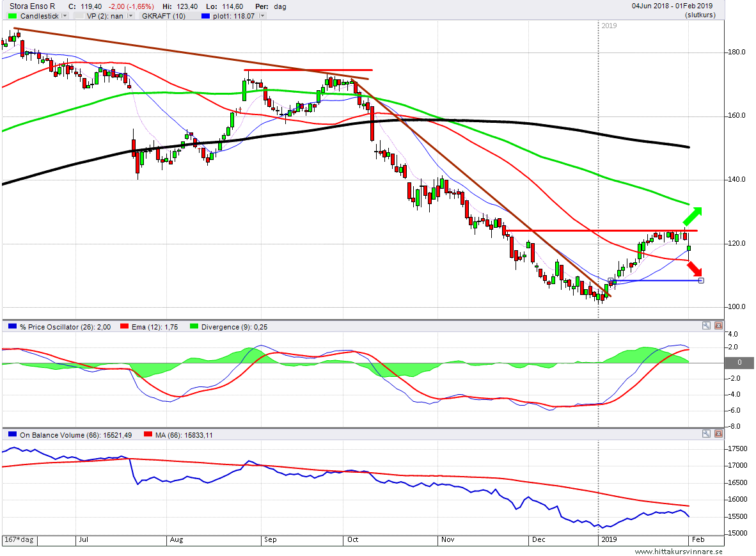Grab right handle of blue horizontal line

[701, 281]
